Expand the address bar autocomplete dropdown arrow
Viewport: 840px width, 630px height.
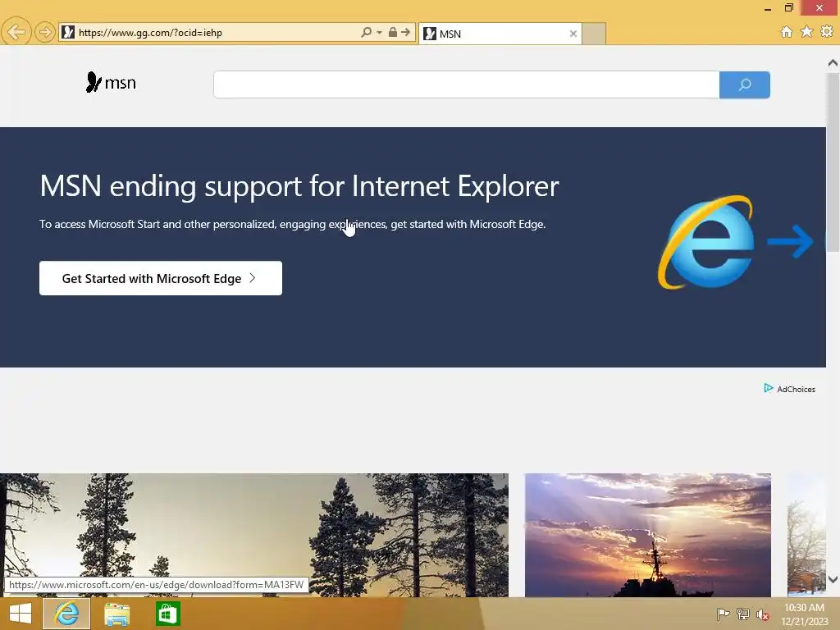[379, 33]
